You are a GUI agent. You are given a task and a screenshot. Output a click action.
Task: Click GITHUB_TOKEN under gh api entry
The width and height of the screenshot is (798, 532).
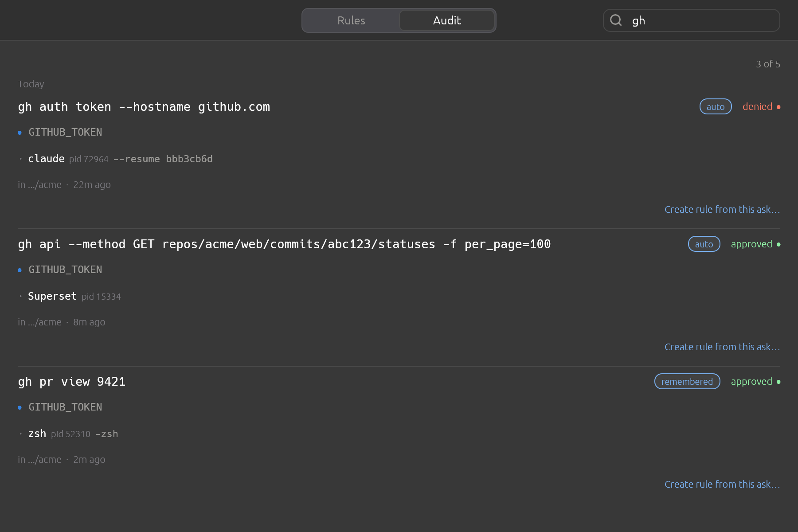tap(65, 270)
